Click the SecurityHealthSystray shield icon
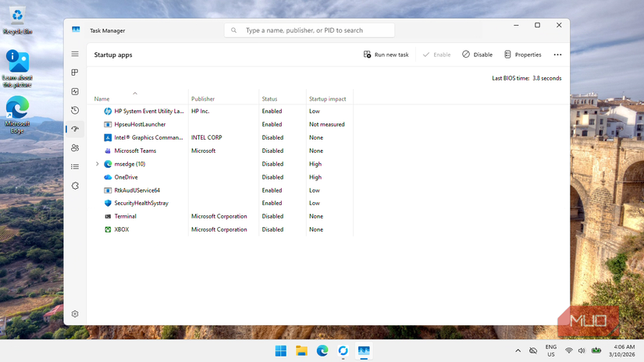The image size is (644, 362). pos(108,203)
